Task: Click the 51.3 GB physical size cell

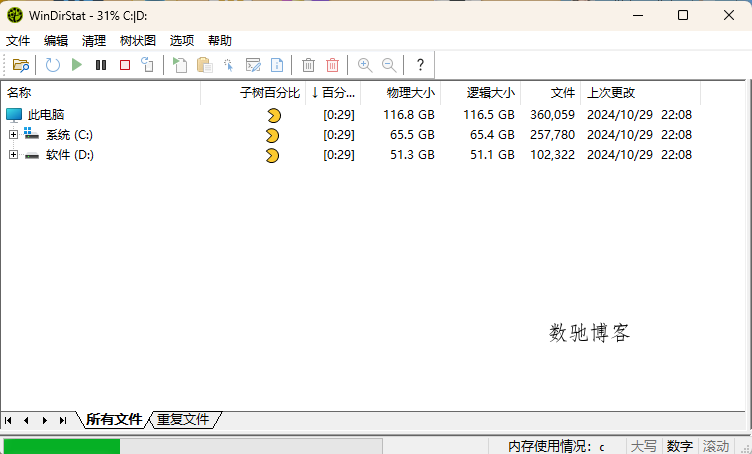Action: (x=412, y=155)
